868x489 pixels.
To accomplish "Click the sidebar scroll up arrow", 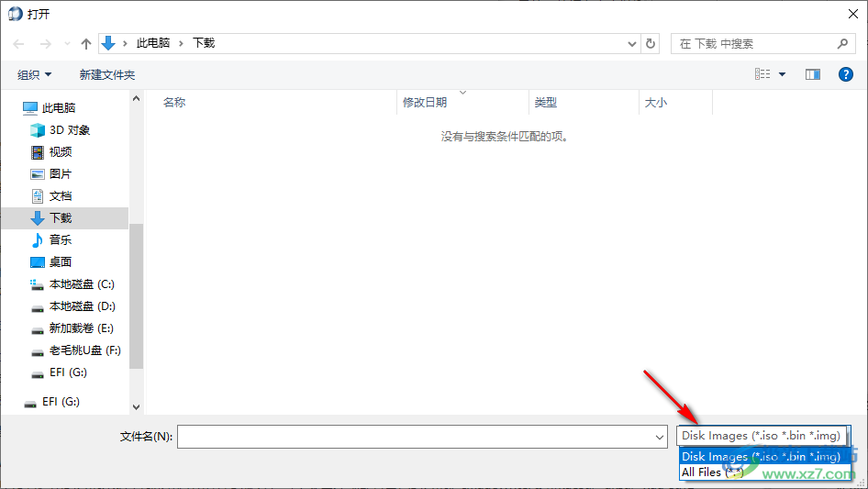I will (x=136, y=98).
